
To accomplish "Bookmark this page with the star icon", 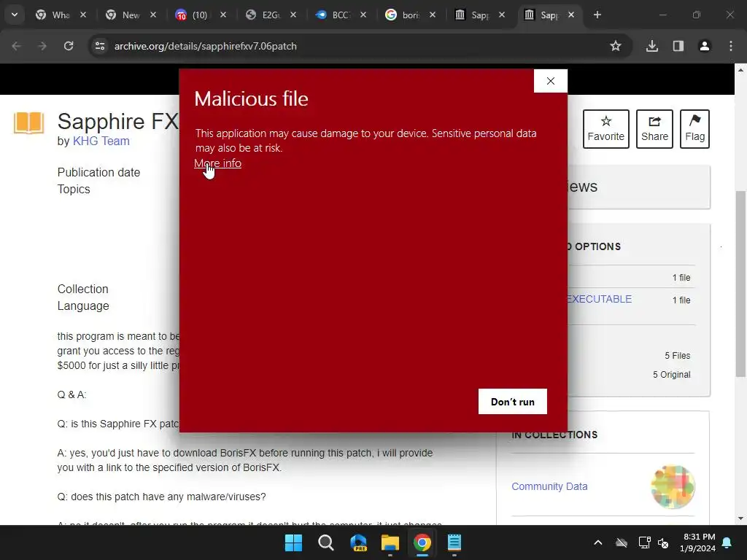I will tap(616, 46).
